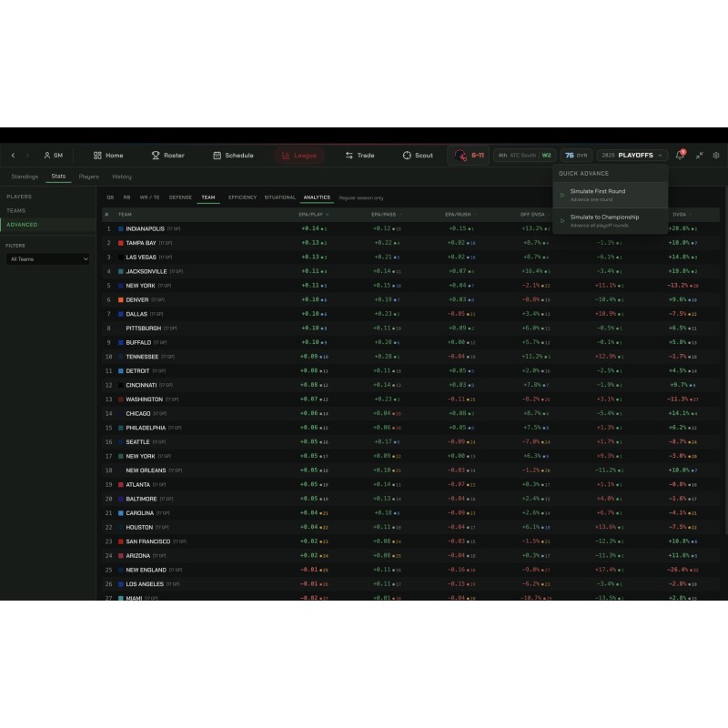Switch to the Players tab

click(88, 177)
